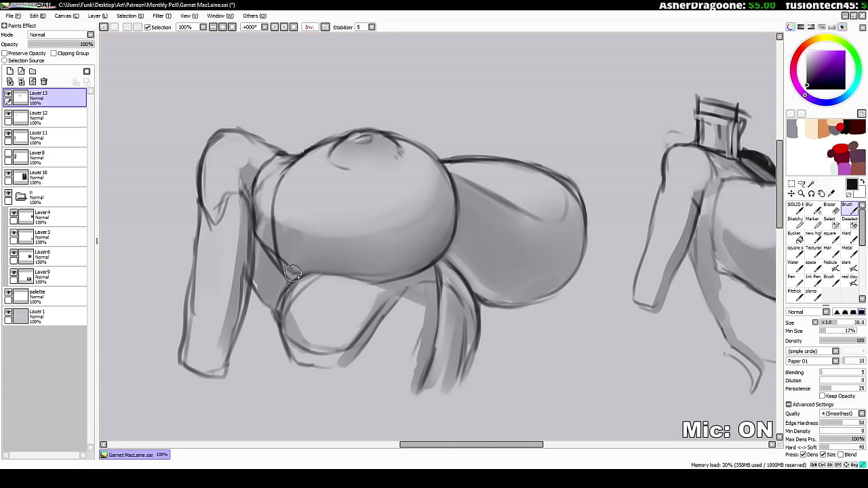868x488 pixels.
Task: Click the Inv. selection button
Action: [309, 27]
